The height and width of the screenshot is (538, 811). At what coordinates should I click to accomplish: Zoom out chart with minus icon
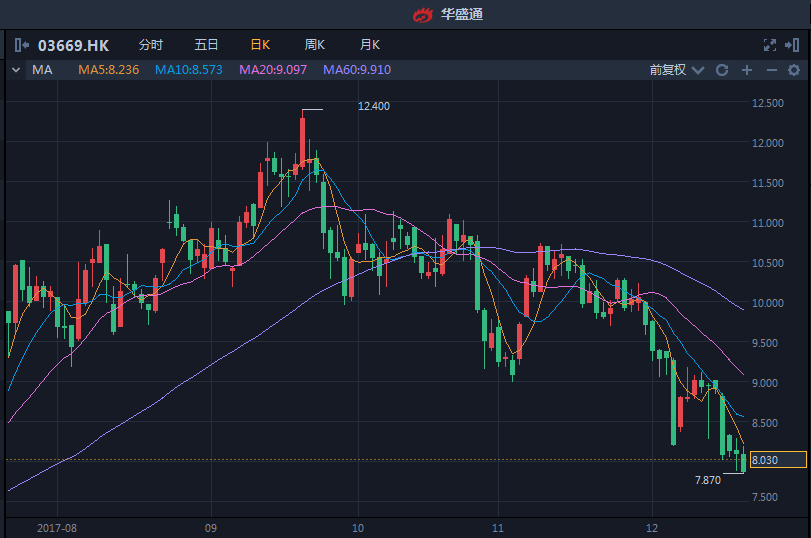(771, 70)
